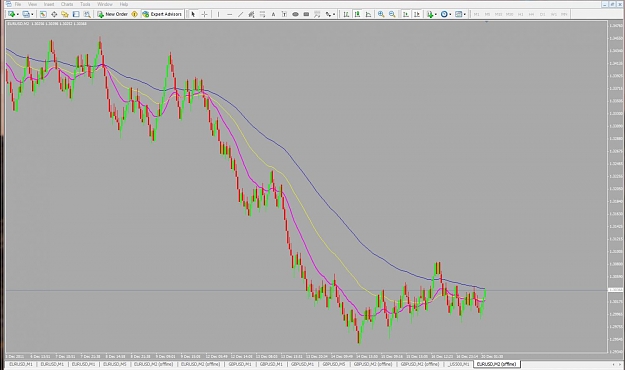Open the Help menu
This screenshot has height=370, width=625.
click(x=124, y=4)
